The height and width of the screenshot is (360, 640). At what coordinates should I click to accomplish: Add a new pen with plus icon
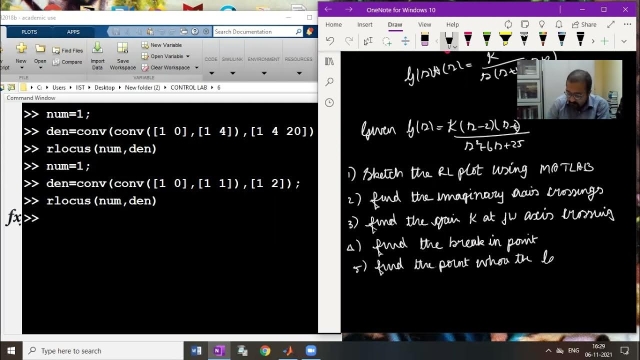(604, 41)
